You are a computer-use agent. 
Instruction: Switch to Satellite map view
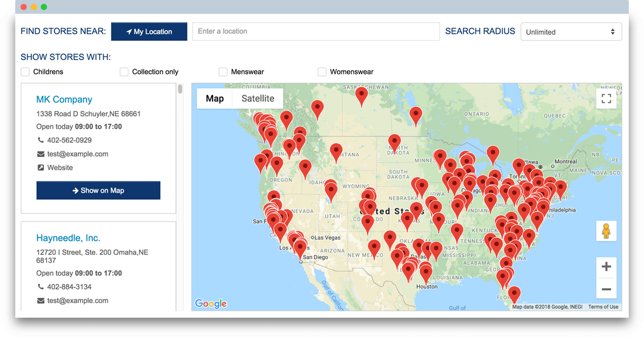click(258, 99)
